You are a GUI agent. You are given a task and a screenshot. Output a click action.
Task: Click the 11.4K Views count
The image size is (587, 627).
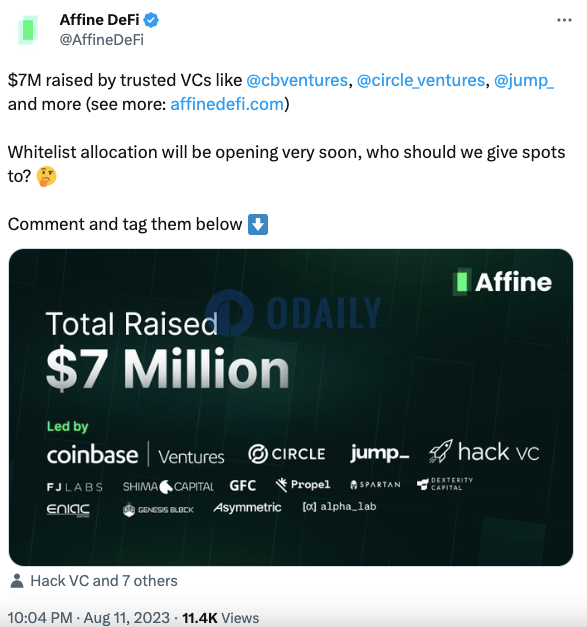[x=220, y=618]
